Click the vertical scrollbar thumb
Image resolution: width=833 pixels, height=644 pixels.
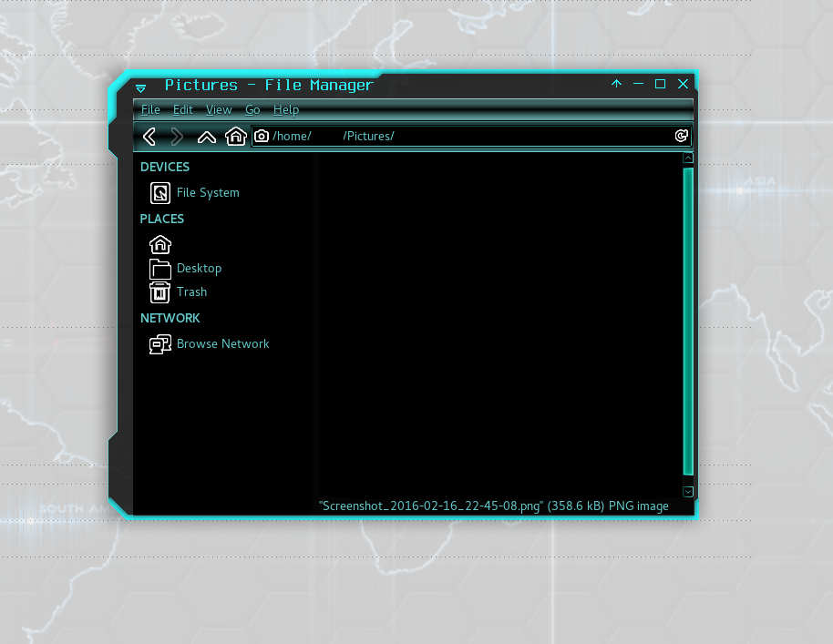[688, 322]
